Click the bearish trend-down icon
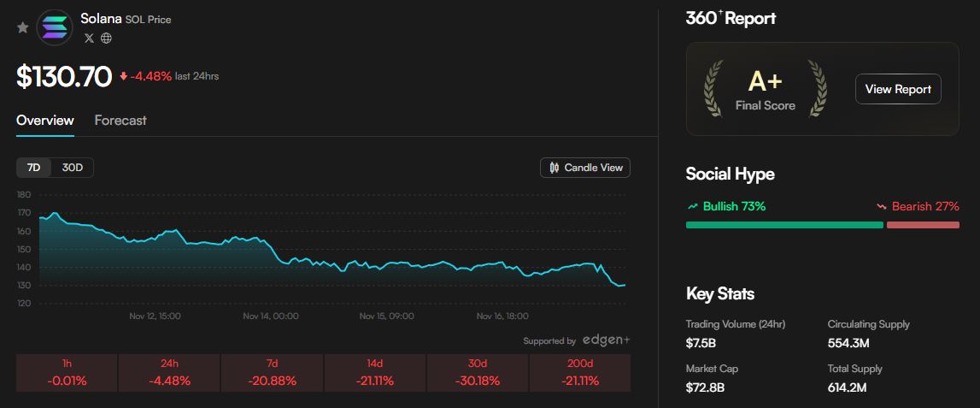The image size is (980, 408). tap(882, 206)
